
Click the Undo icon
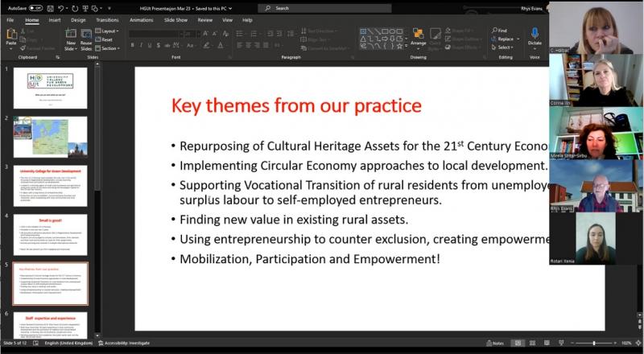pos(60,8)
